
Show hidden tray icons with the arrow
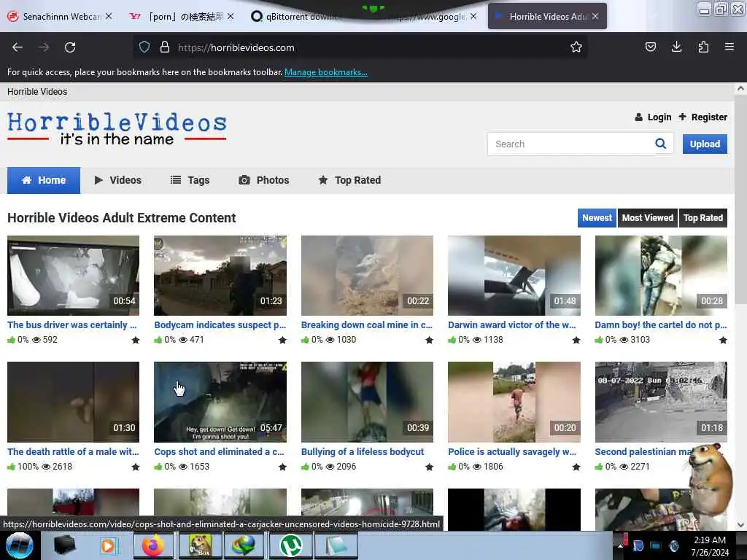pos(620,546)
